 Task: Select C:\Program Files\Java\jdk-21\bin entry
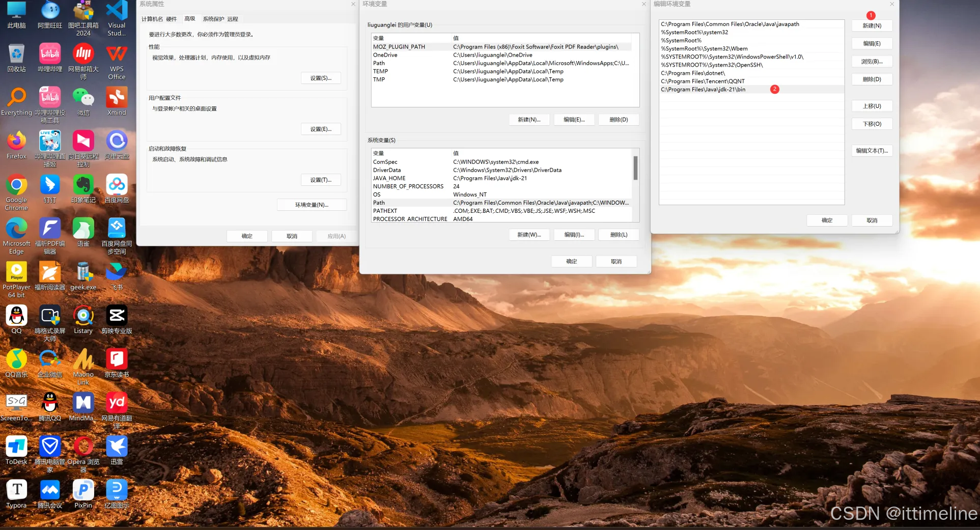[x=751, y=90]
